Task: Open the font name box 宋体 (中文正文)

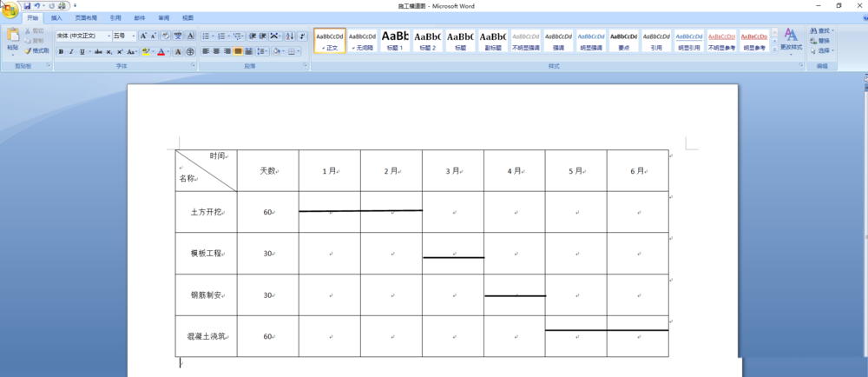Action: click(83, 36)
